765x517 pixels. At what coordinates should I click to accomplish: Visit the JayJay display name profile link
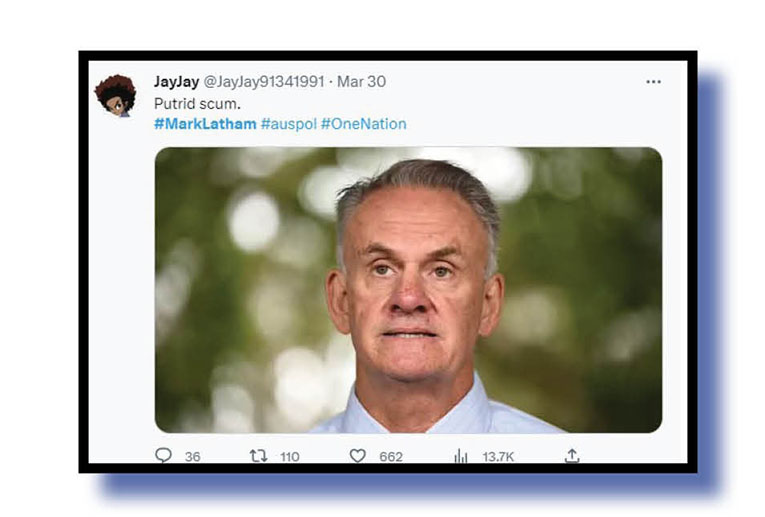click(177, 81)
